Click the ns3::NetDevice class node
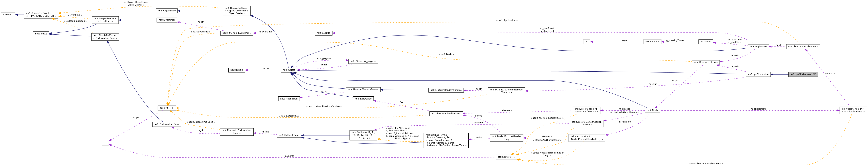868x166 pixels. tap(363, 99)
